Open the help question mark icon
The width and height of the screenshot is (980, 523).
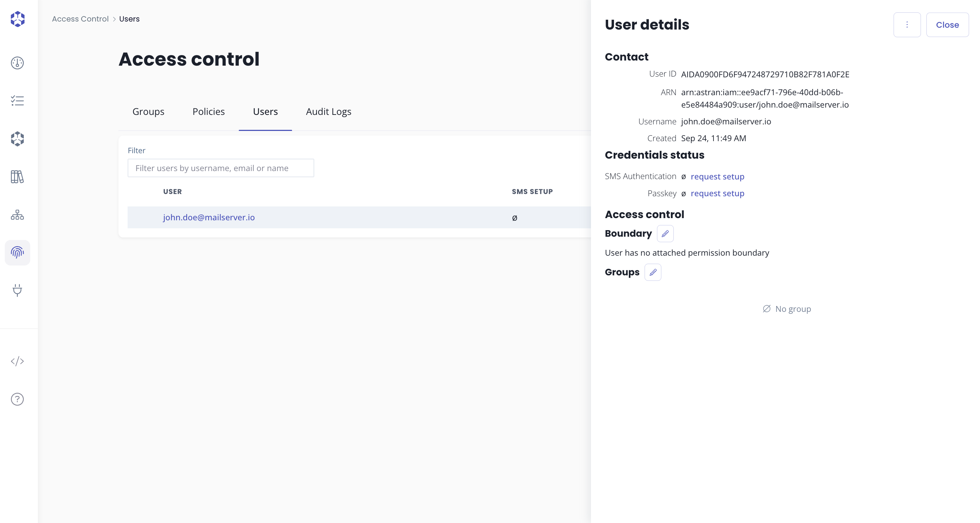[17, 399]
